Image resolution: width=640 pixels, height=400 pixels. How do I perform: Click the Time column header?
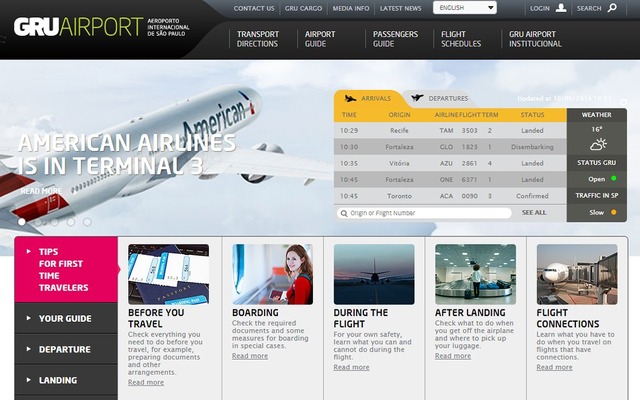pos(349,115)
